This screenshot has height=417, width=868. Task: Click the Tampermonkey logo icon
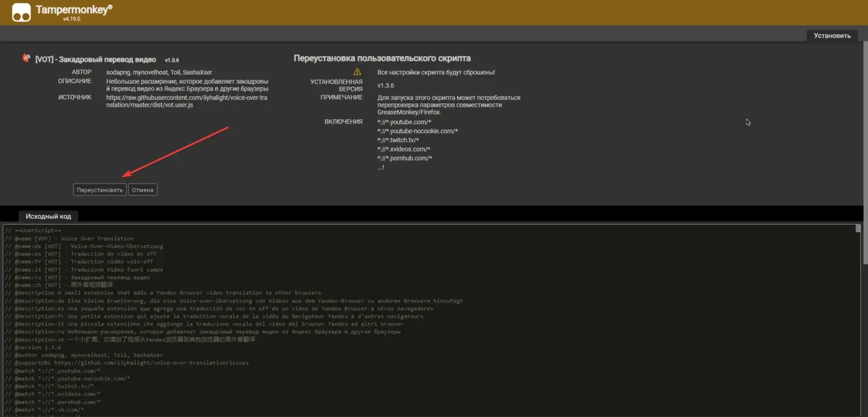21,12
